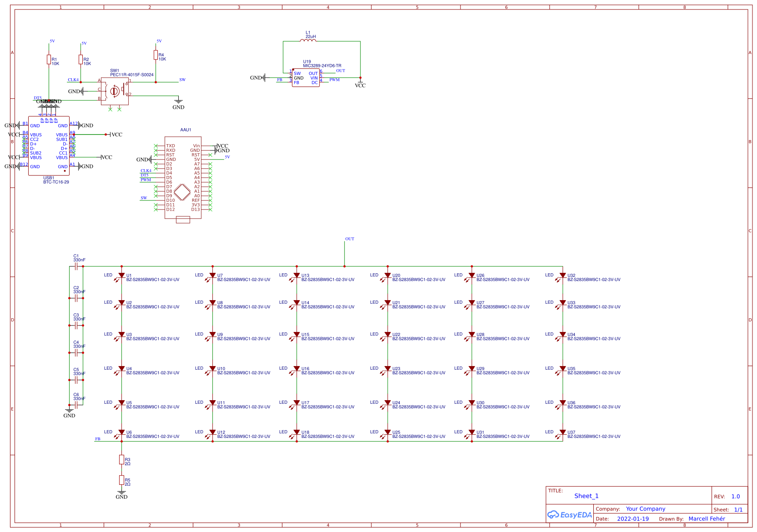Click the 'OUT' net label above LED array
757x532 pixels.
[x=350, y=239]
